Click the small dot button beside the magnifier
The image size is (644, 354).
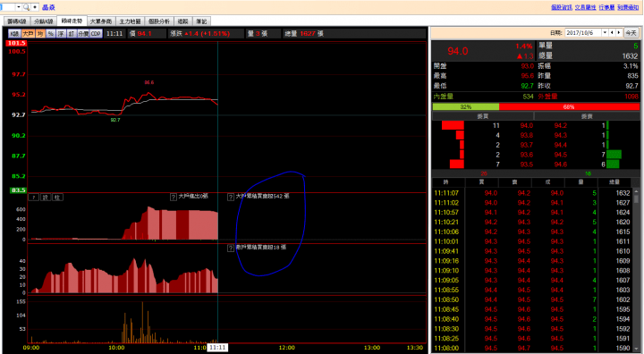35,7
